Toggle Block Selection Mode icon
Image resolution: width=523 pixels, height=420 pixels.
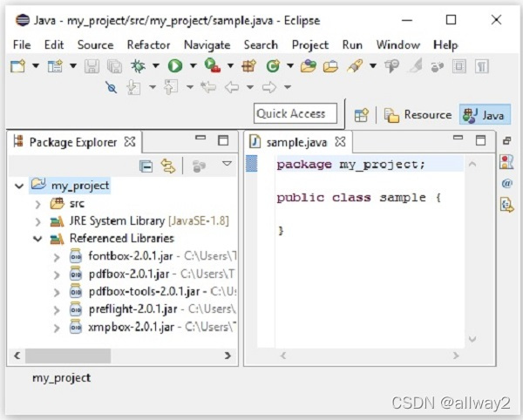click(x=459, y=66)
